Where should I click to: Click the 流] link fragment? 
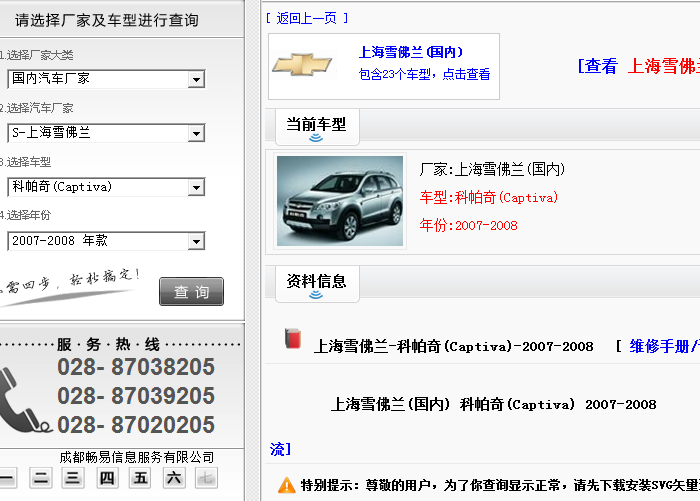280,449
